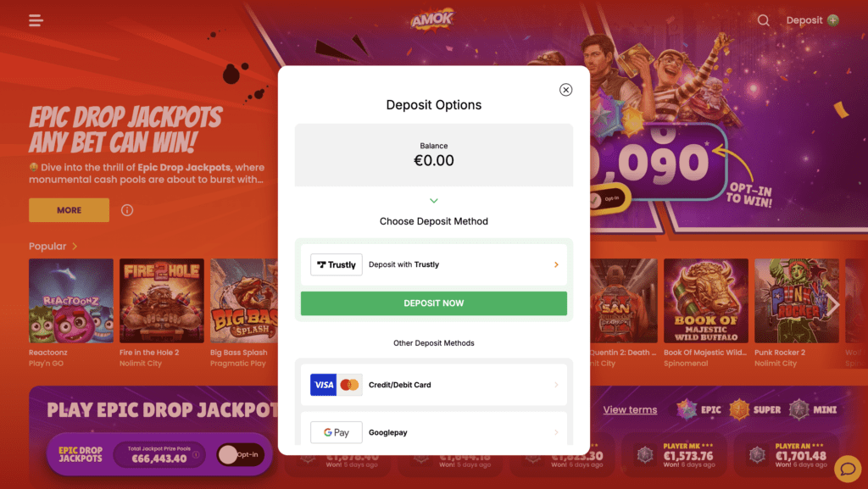Toggle the Epic Drop Jackpots opt-in switch
The width and height of the screenshot is (868, 489).
click(241, 455)
